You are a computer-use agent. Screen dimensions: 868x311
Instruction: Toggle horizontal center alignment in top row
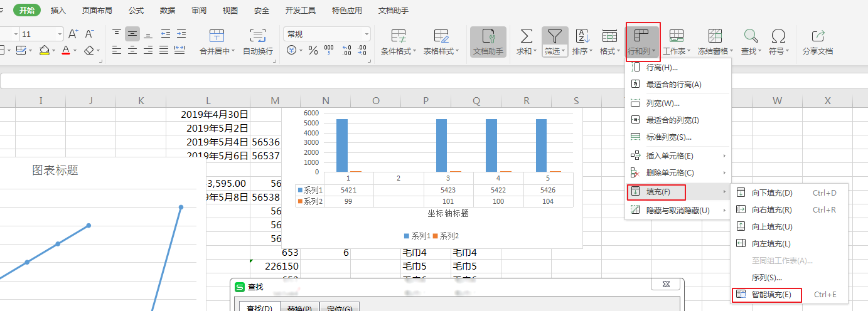tap(132, 34)
